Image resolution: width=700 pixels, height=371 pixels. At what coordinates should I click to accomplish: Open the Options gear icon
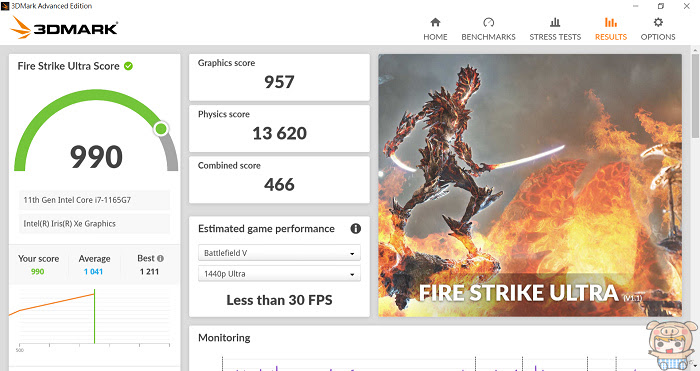[658, 22]
